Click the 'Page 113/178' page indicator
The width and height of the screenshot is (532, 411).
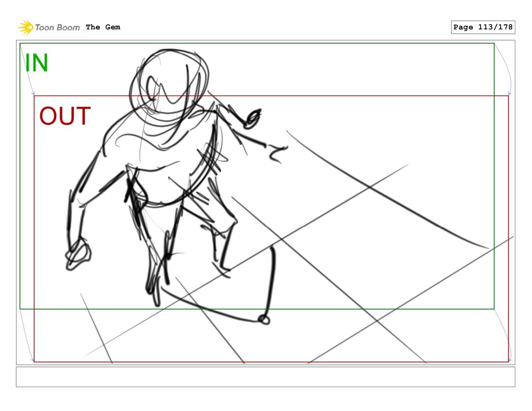pos(483,27)
